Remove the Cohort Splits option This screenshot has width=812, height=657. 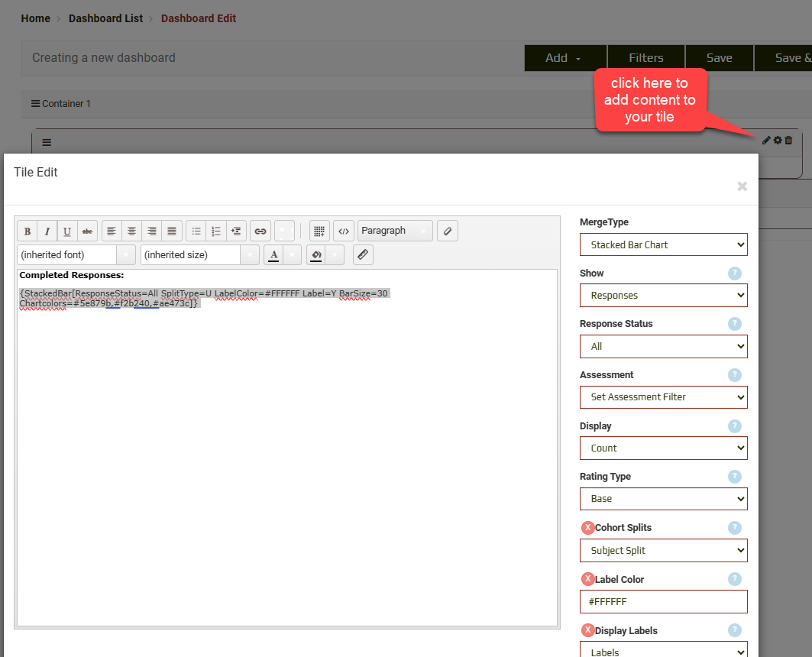pos(587,528)
